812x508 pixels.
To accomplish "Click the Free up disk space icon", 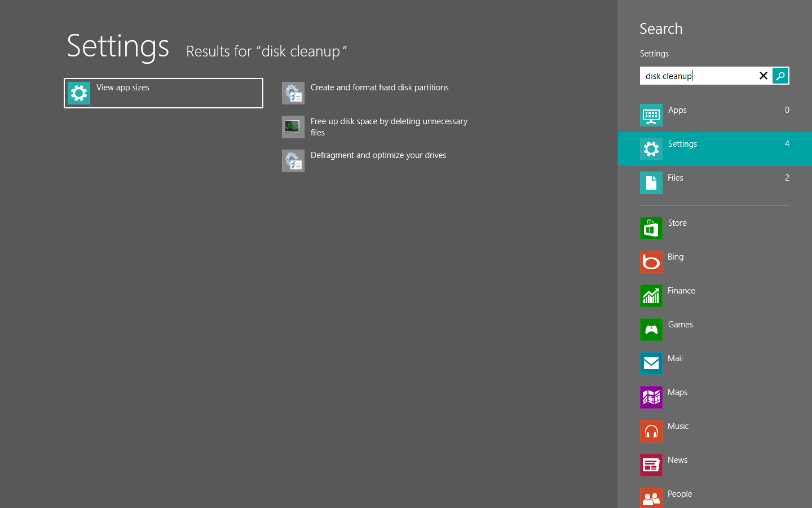I will coord(293,127).
